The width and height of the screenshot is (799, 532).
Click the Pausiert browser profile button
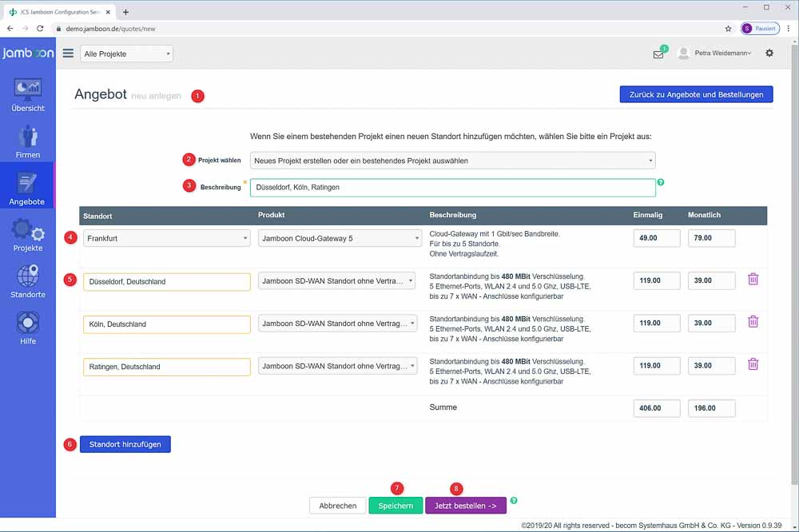(760, 29)
